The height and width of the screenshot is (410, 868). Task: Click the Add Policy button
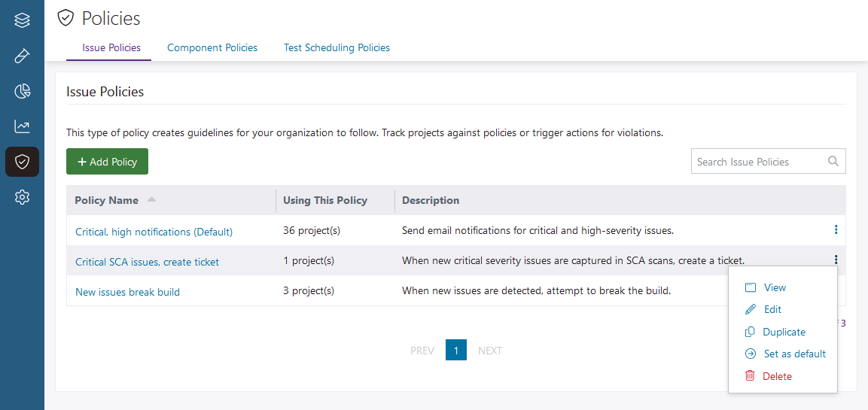107,162
